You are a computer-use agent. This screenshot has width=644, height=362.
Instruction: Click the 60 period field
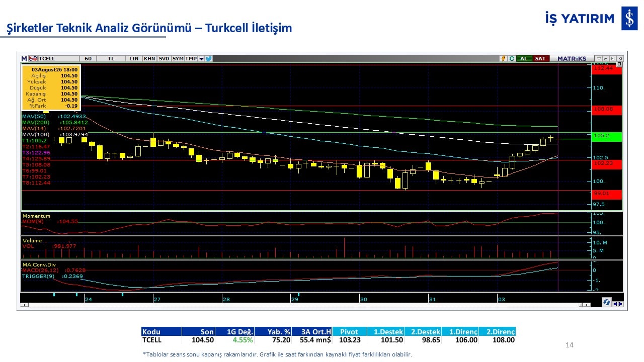tap(88, 58)
